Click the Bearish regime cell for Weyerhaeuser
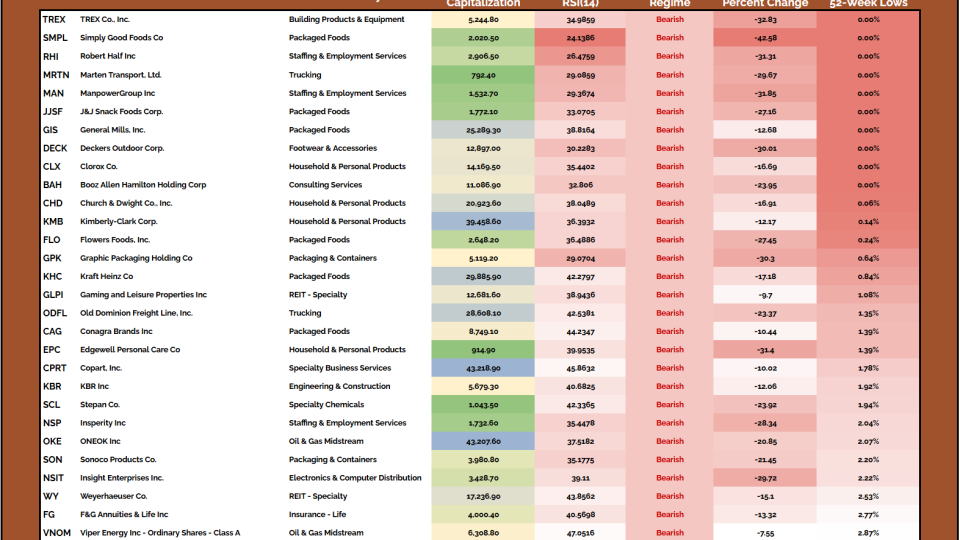The height and width of the screenshot is (540, 960). (x=669, y=496)
